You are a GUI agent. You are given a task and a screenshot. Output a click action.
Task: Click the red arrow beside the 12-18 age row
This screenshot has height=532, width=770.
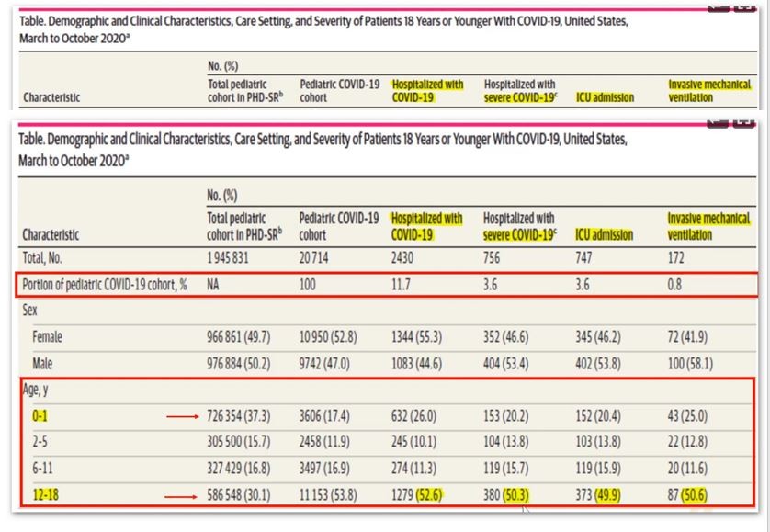182,495
